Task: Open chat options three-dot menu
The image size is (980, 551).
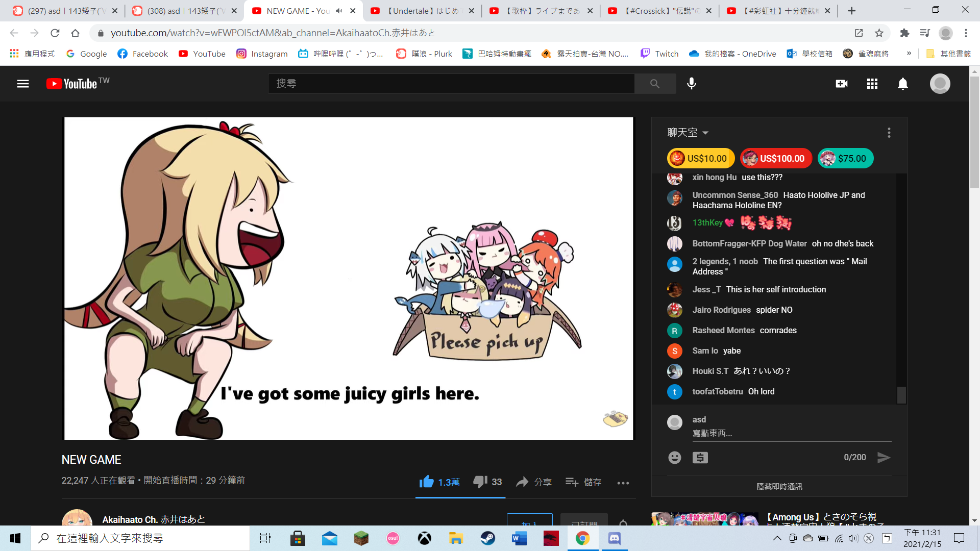Action: (889, 133)
